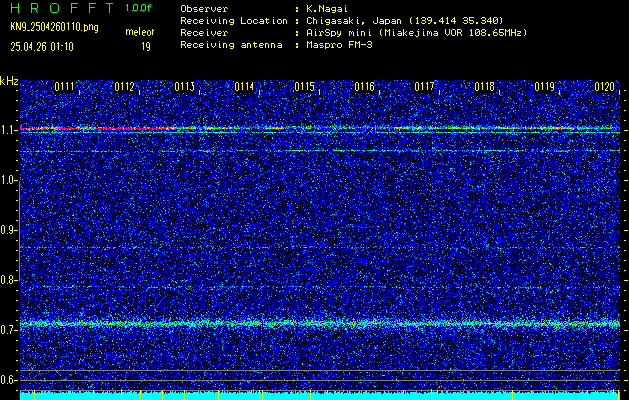Image resolution: width=629 pixels, height=400 pixels.
Task: Click time marker 0117
Action: pyautogui.click(x=424, y=86)
